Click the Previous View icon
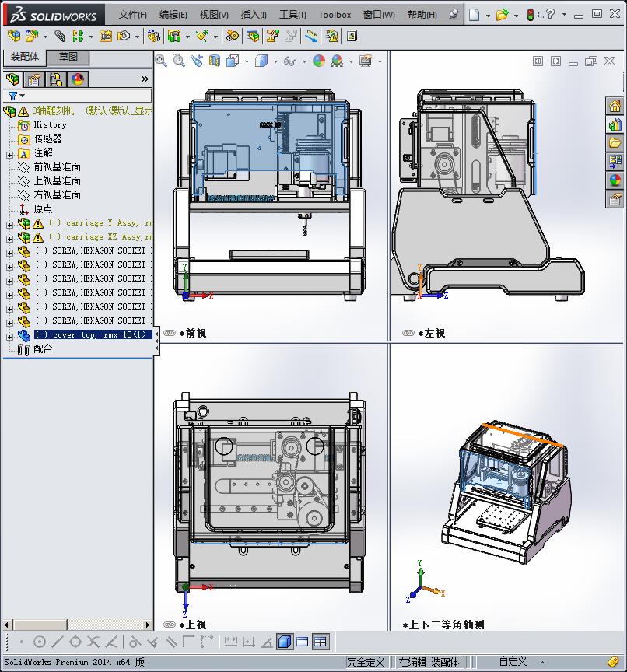Image resolution: width=627 pixels, height=672 pixels. point(197,61)
